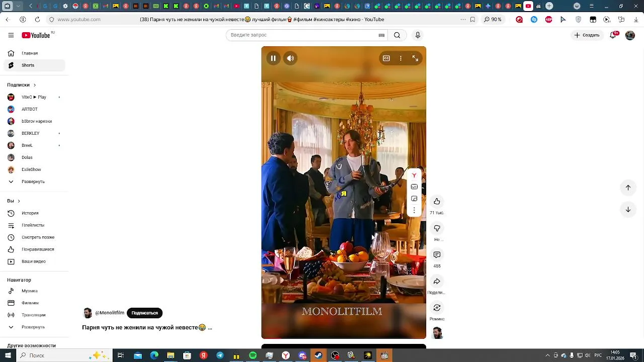The width and height of the screenshot is (644, 362).
Task: Open Telegram from the taskbar
Action: click(x=220, y=355)
